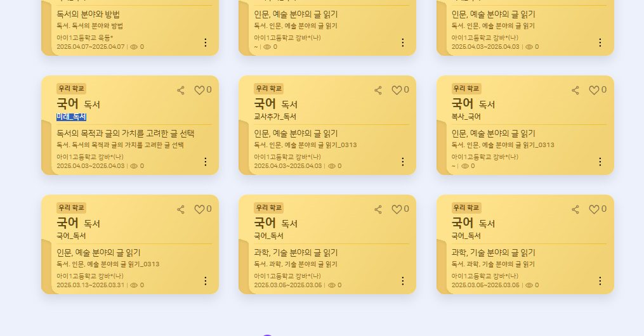The width and height of the screenshot is (644, 336).
Task: Like the 교사추가_독서 card
Action: click(397, 90)
